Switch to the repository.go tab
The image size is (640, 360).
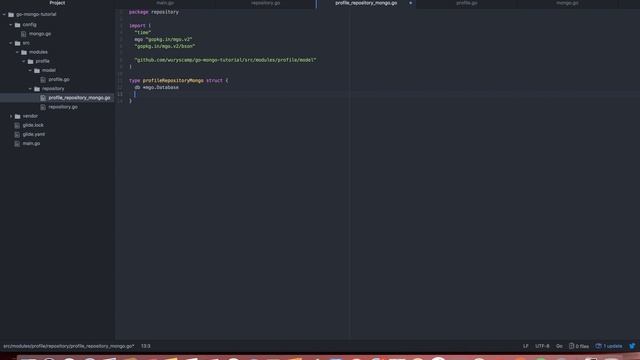[x=265, y=3]
